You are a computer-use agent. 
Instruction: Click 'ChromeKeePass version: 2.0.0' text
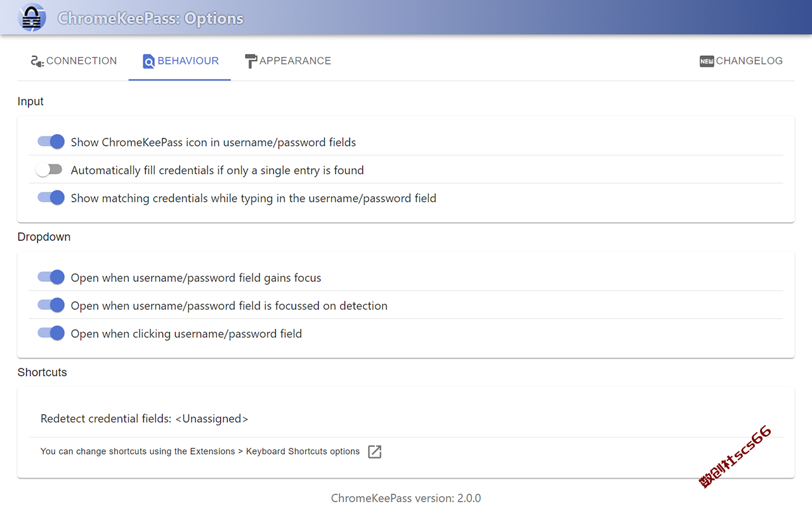pyautogui.click(x=406, y=498)
